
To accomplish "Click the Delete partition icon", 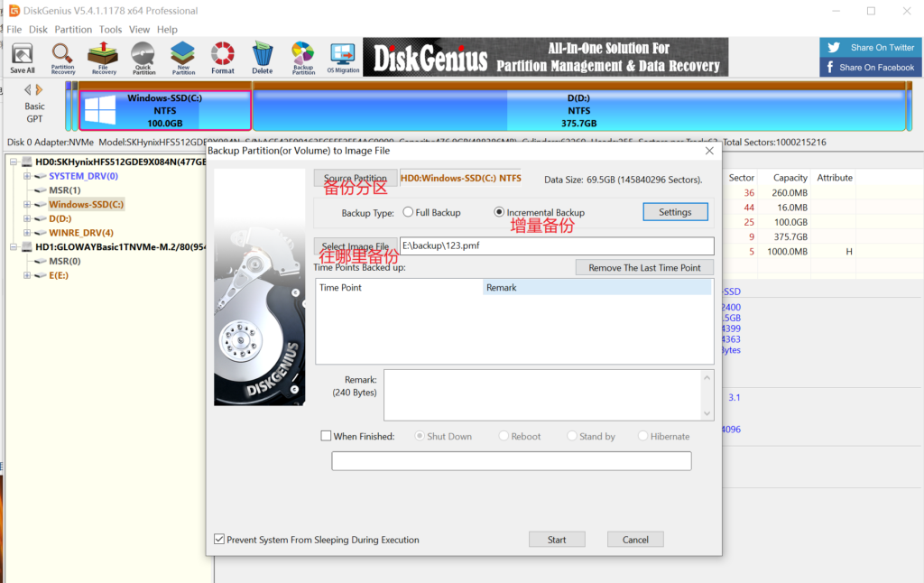I will pos(263,57).
